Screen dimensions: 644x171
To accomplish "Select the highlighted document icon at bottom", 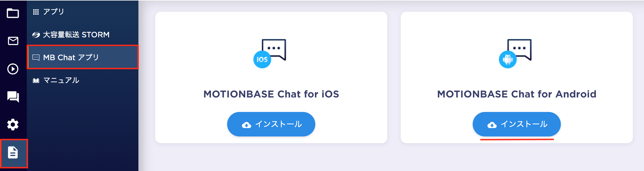I will click(x=13, y=152).
